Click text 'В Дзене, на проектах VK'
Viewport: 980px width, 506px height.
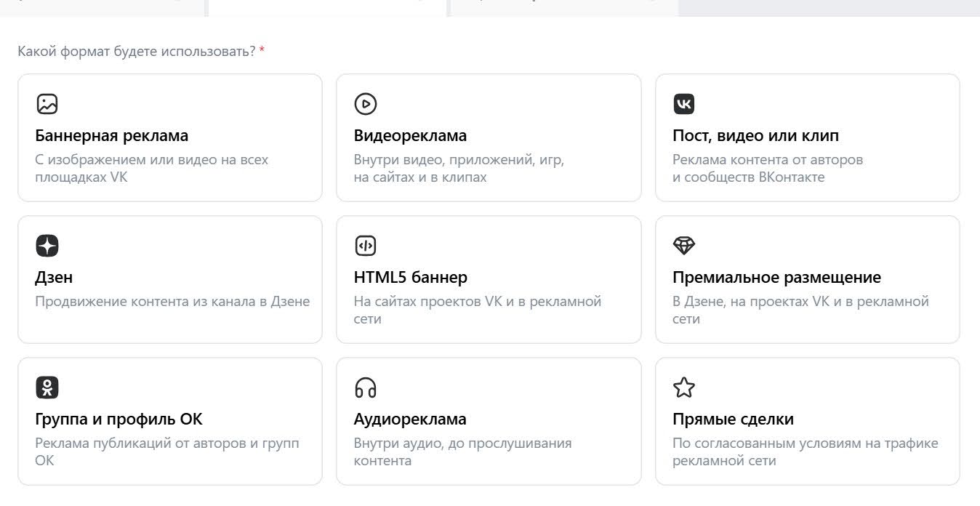(751, 301)
